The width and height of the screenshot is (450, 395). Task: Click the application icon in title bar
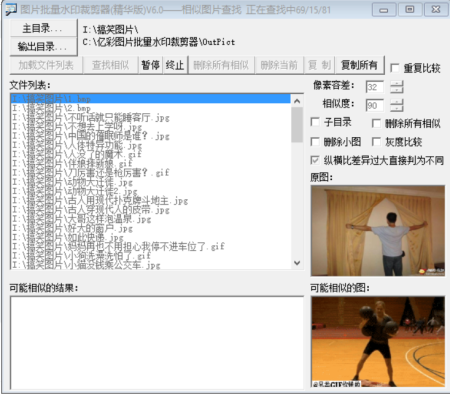11,9
